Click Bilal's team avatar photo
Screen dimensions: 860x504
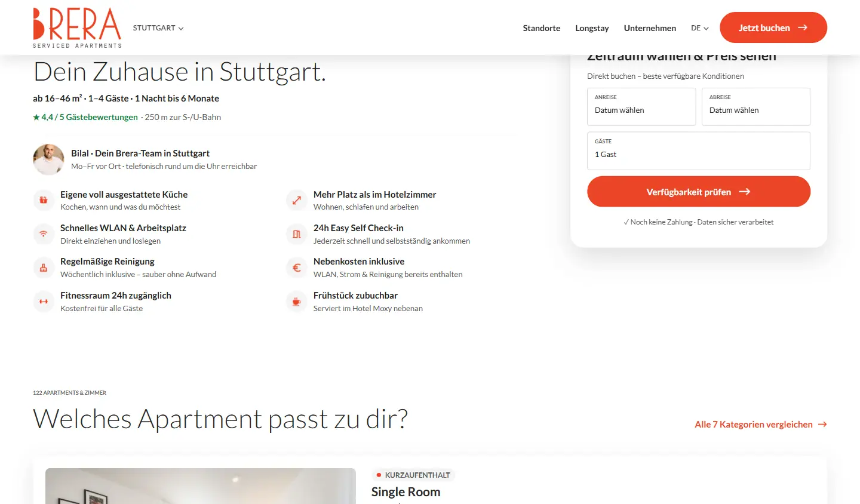(x=48, y=159)
